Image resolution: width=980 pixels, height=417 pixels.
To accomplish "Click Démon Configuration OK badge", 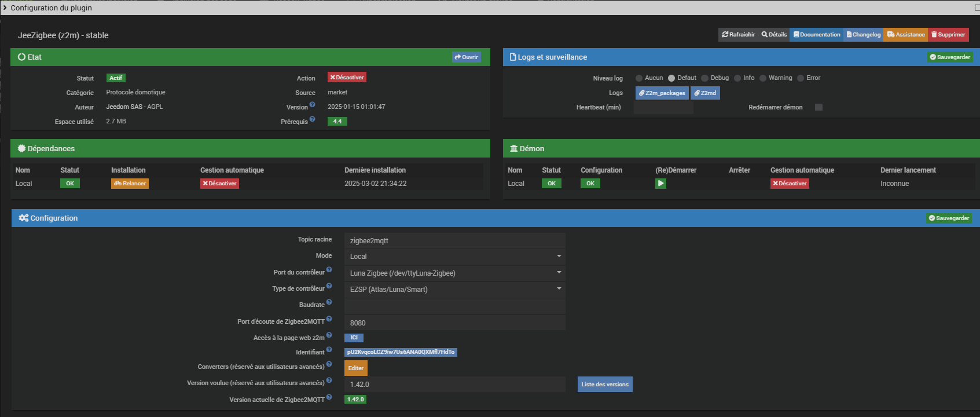I will [590, 184].
